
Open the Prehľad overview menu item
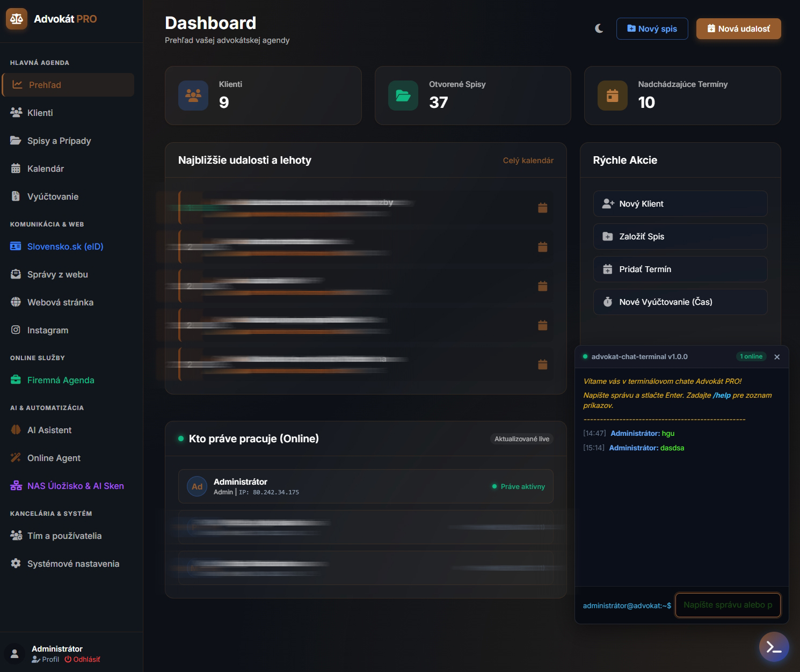[x=68, y=85]
